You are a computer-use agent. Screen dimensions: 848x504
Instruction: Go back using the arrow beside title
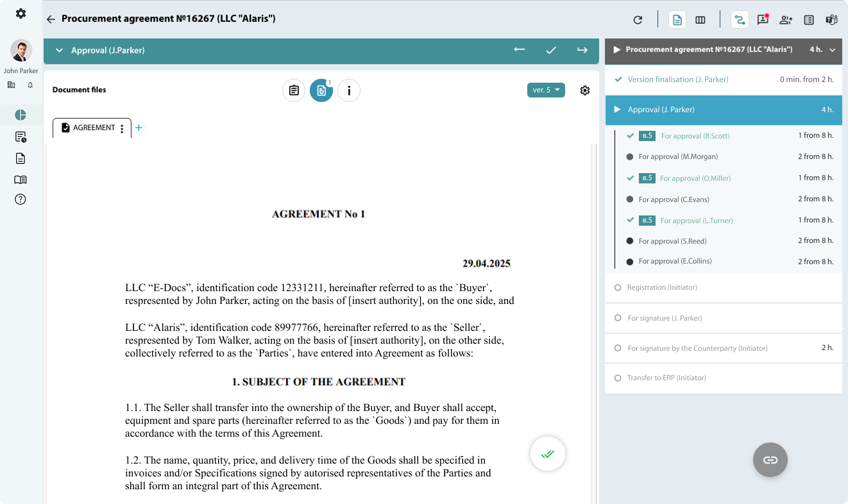[51, 19]
